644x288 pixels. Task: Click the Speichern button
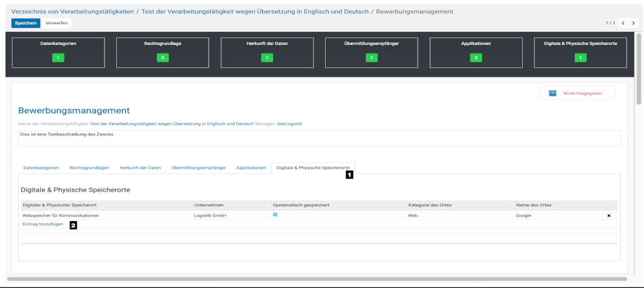(26, 23)
